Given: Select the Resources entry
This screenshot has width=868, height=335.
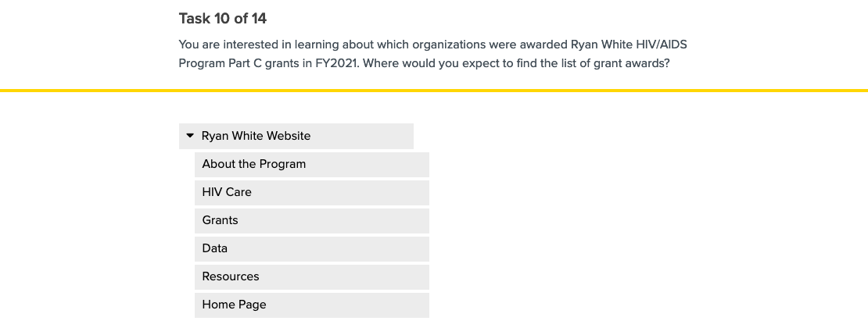Looking at the screenshot, I should coord(231,276).
